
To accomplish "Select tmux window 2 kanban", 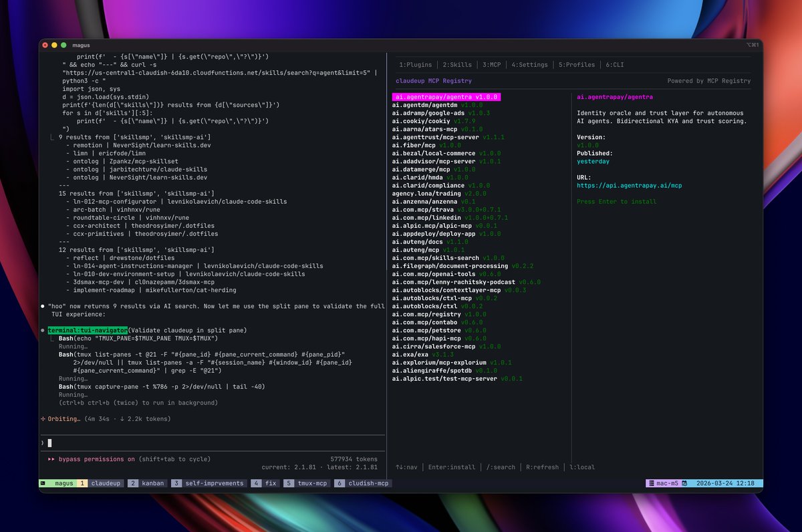I will pos(147,483).
